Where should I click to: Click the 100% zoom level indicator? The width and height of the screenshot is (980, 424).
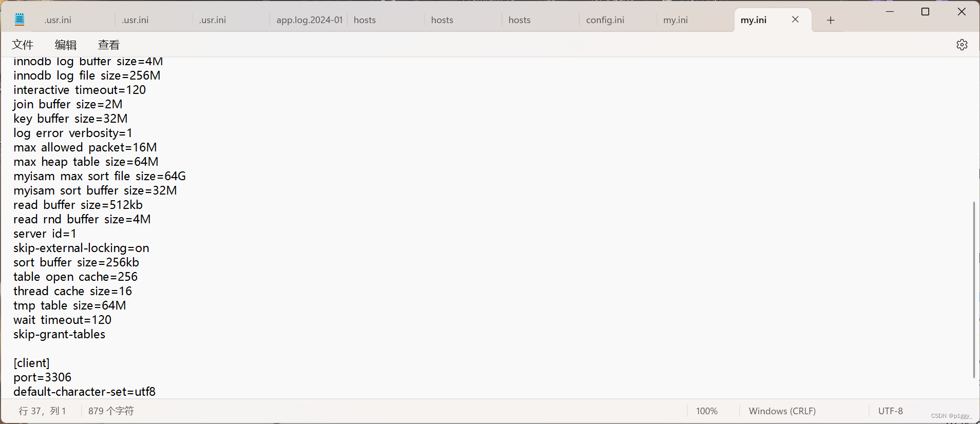(707, 411)
